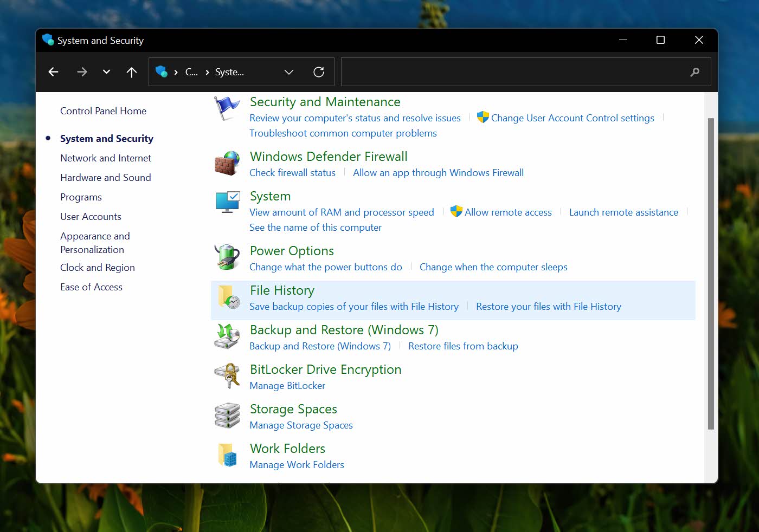Screen dimensions: 759x532
Task: Click Manage Storage Spaces
Action: coord(301,425)
